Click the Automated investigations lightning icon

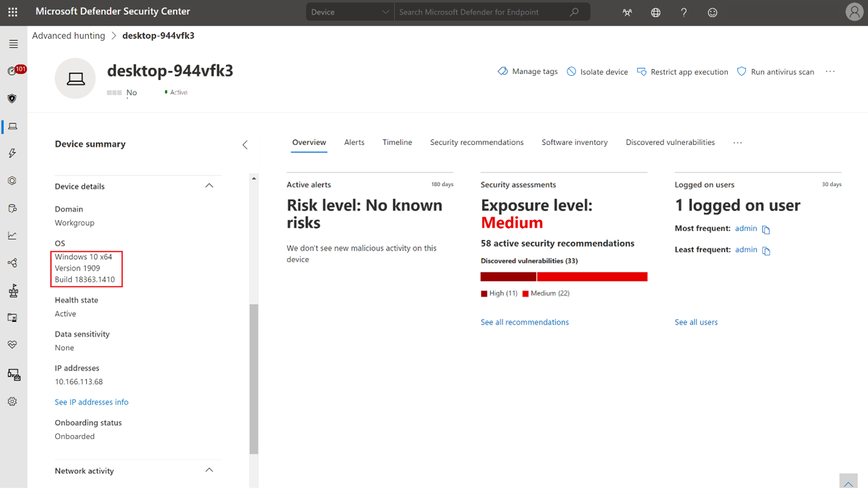13,153
